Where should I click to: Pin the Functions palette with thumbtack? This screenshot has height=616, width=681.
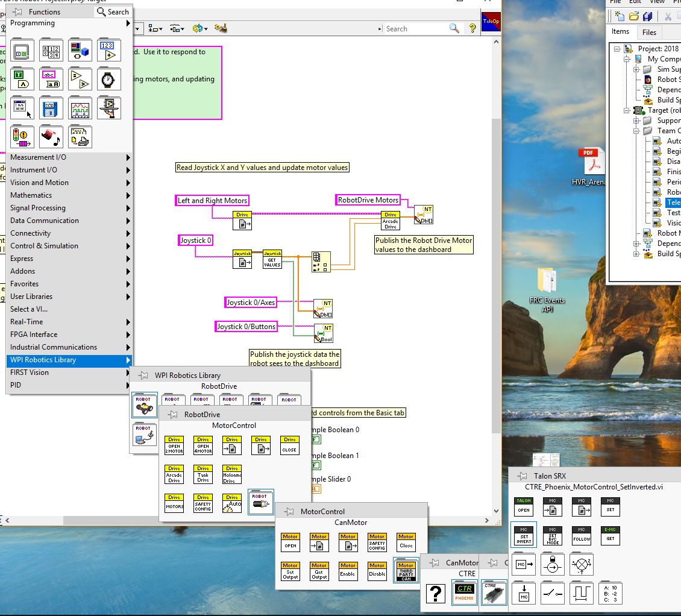tap(18, 11)
